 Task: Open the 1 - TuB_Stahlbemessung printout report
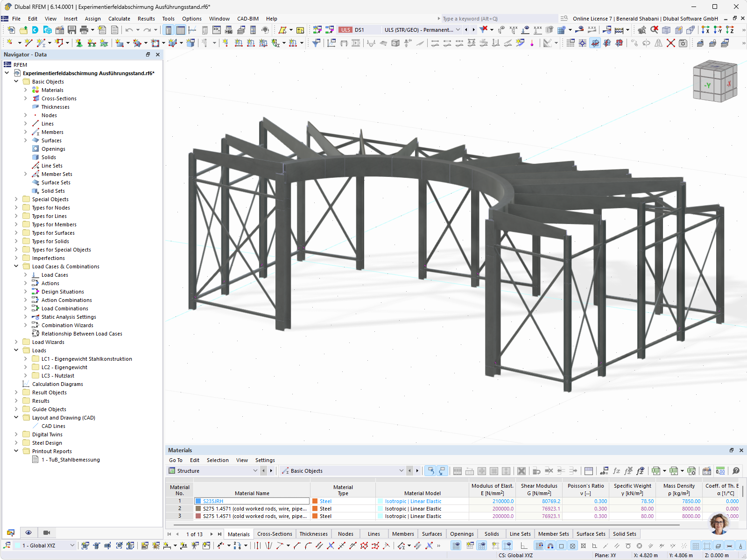pos(70,460)
